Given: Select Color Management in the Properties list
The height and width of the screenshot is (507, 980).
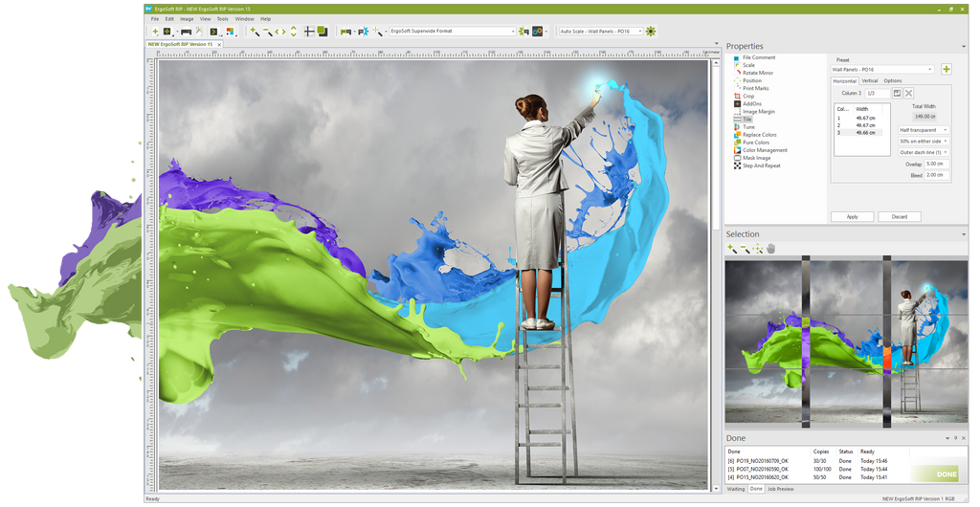Looking at the screenshot, I should click(x=765, y=150).
